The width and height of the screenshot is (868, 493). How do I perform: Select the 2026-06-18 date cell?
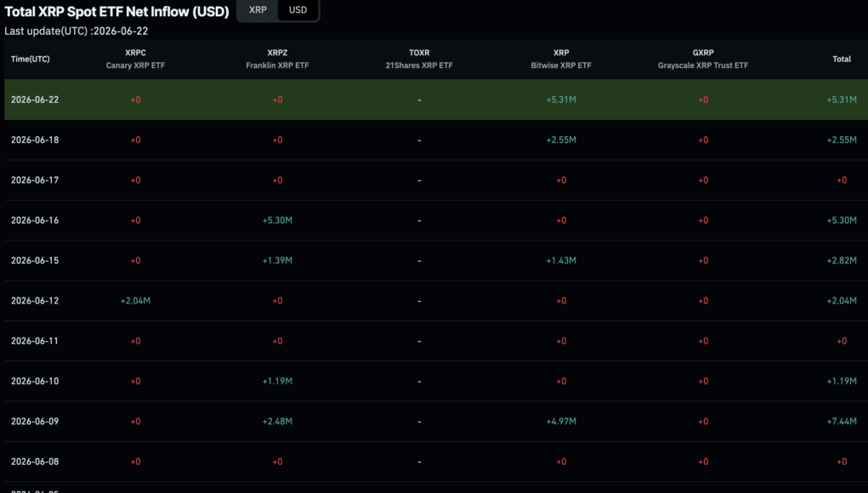pyautogui.click(x=35, y=140)
